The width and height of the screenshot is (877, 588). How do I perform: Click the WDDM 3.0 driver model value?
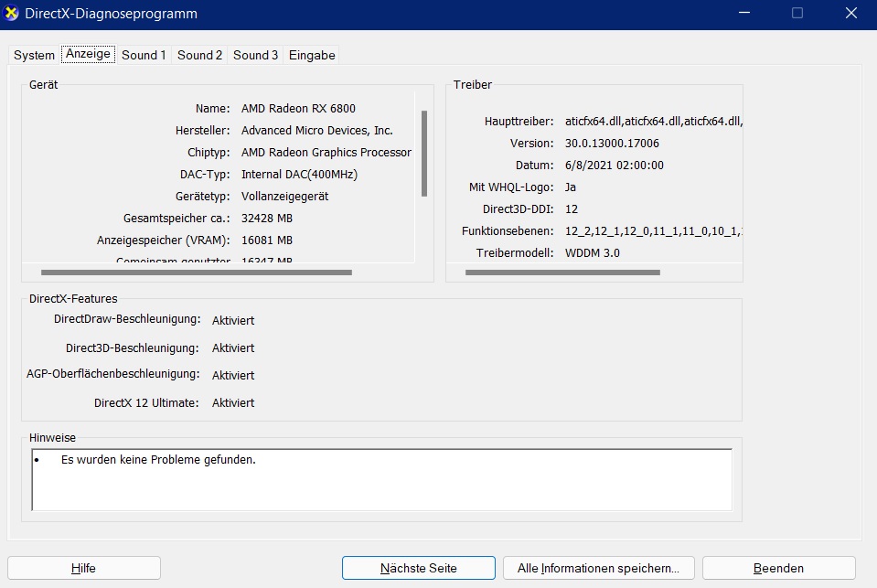tap(593, 253)
